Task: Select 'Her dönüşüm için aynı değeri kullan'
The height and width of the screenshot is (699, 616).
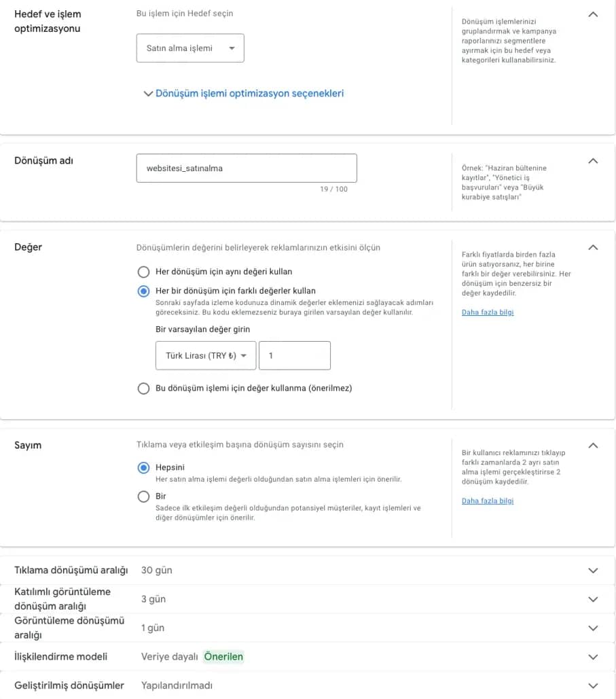Action: [x=143, y=272]
